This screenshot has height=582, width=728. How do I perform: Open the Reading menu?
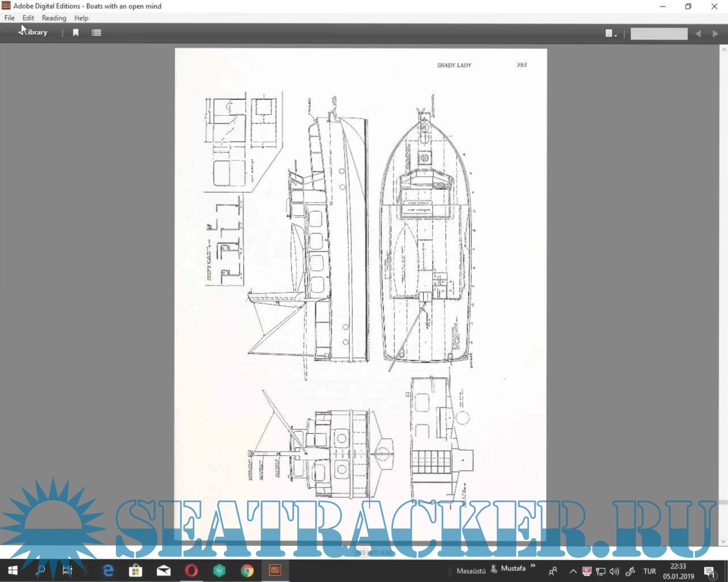point(54,18)
